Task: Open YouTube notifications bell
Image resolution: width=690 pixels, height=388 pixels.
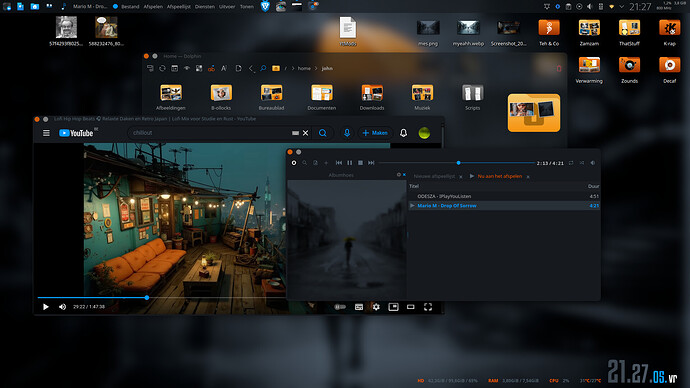Action: click(x=404, y=133)
